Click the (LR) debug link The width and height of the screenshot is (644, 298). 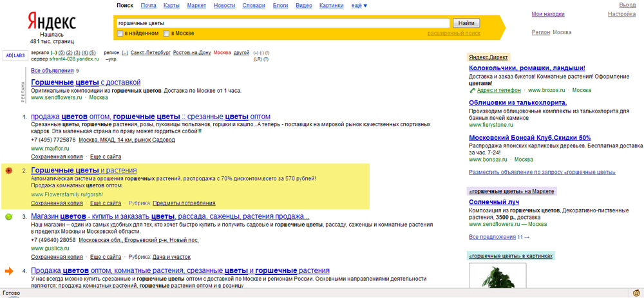point(258,59)
